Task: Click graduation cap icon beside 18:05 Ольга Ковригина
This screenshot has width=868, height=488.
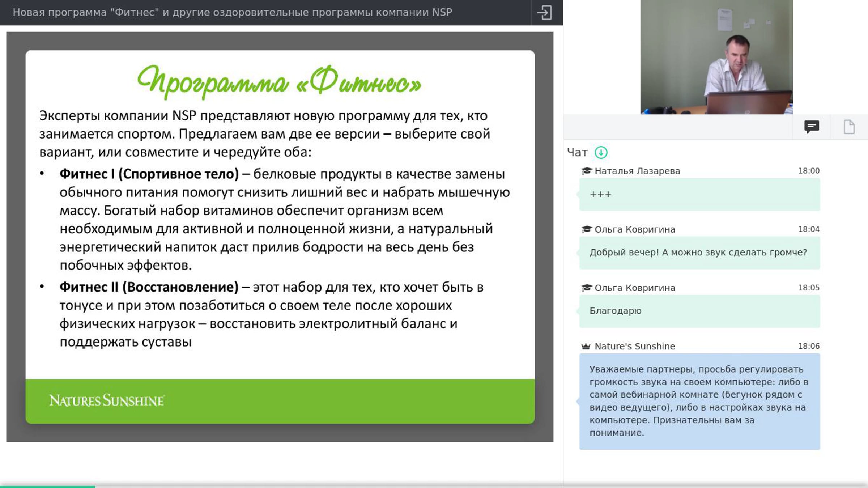Action: (586, 288)
